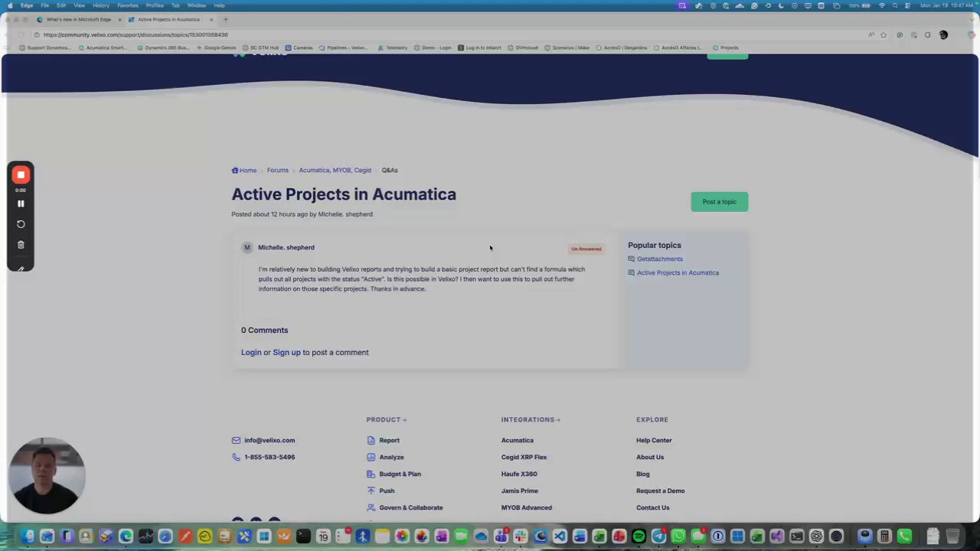
Task: Delete the recording with the trash icon
Action: [21, 245]
